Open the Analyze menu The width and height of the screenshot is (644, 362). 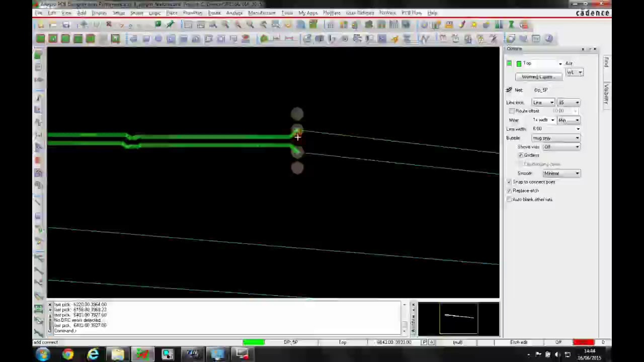pos(234,13)
